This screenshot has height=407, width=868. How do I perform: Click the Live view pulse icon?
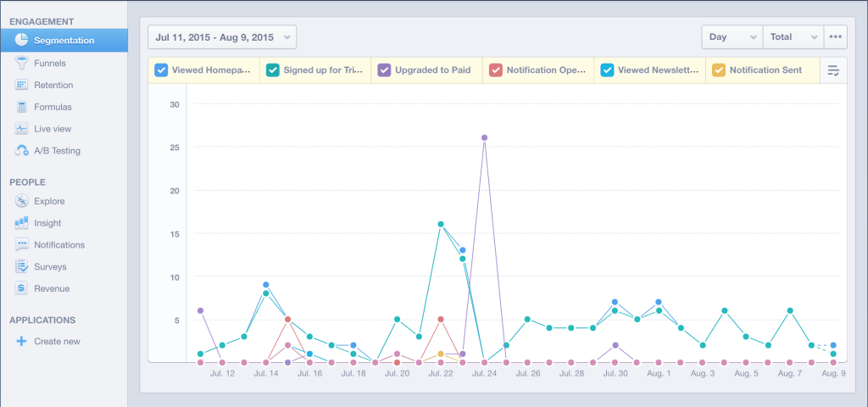(x=21, y=129)
